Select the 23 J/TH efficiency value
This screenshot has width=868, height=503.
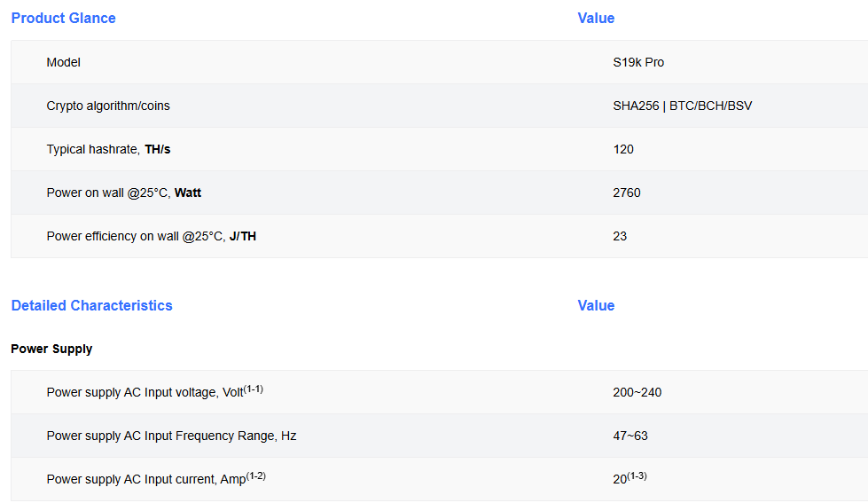(620, 236)
